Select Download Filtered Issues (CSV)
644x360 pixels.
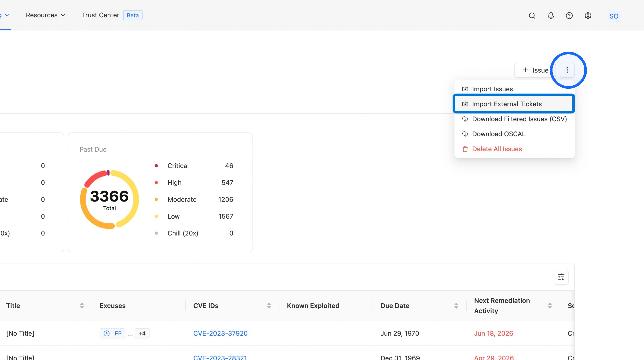click(x=514, y=119)
